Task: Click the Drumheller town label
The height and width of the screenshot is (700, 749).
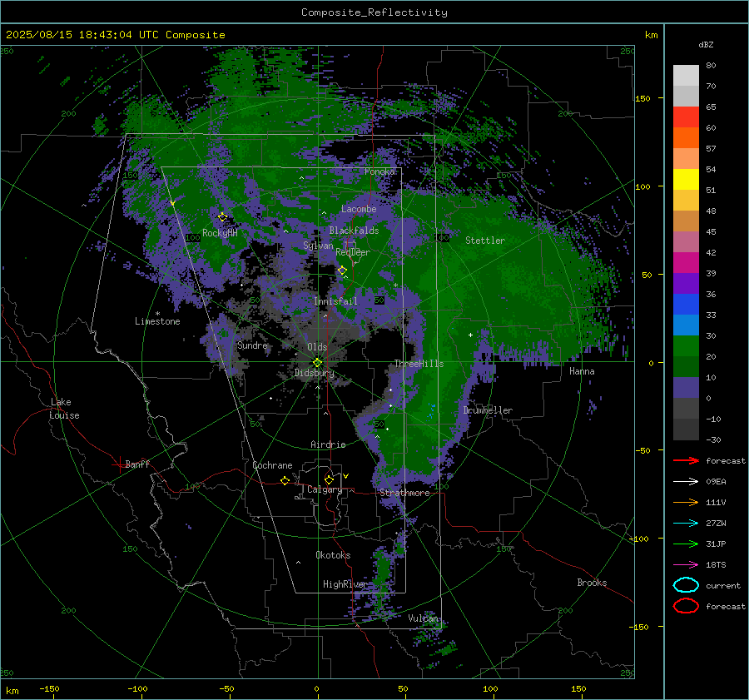Action: [488, 410]
